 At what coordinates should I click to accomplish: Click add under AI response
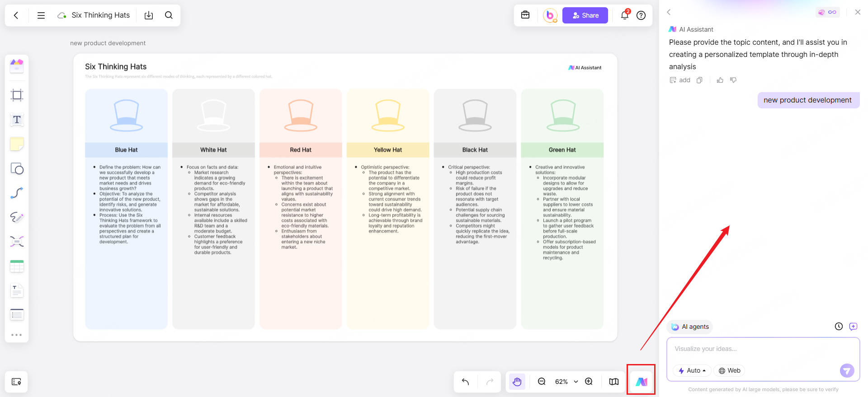680,80
